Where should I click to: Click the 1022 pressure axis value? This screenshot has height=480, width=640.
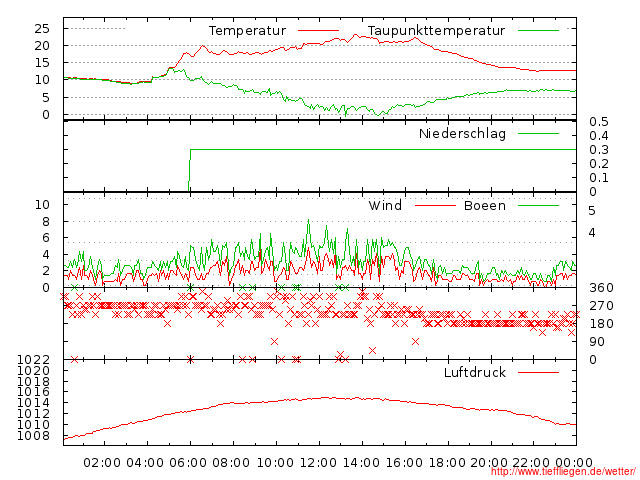click(x=33, y=360)
